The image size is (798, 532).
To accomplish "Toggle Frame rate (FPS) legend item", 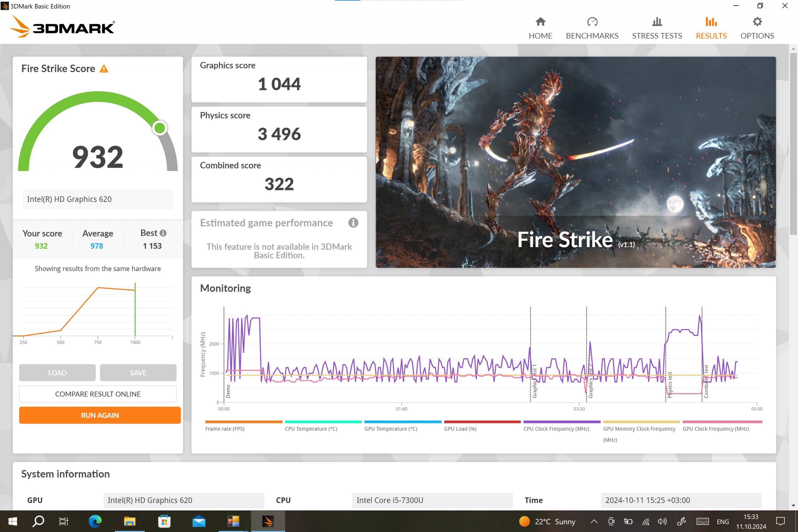I will point(225,429).
